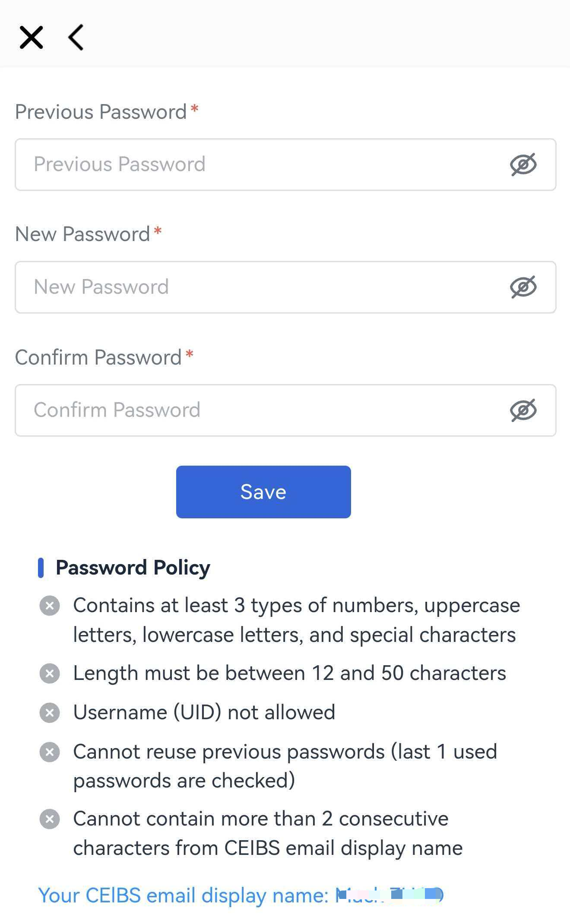This screenshot has height=924, width=570.
Task: Toggle visibility of the New Password field
Action: click(x=523, y=287)
